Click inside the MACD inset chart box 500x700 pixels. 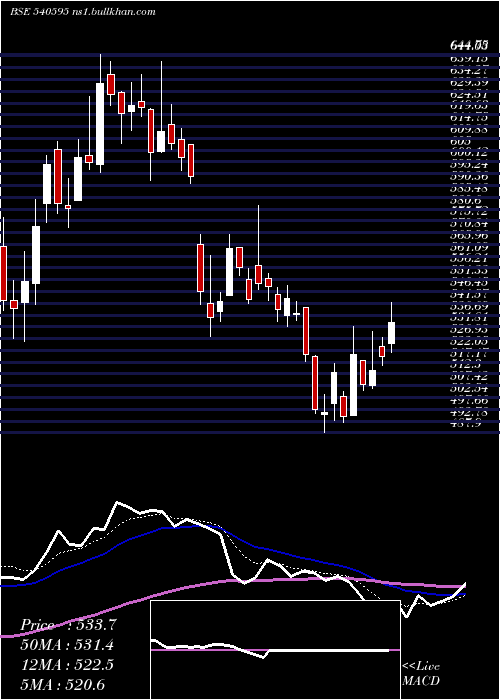pos(275,650)
